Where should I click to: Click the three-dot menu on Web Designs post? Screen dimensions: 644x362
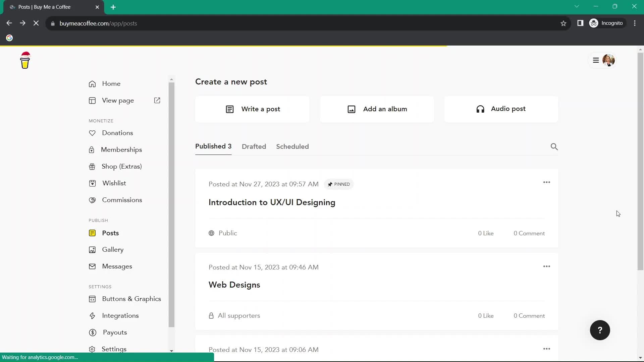tap(547, 266)
